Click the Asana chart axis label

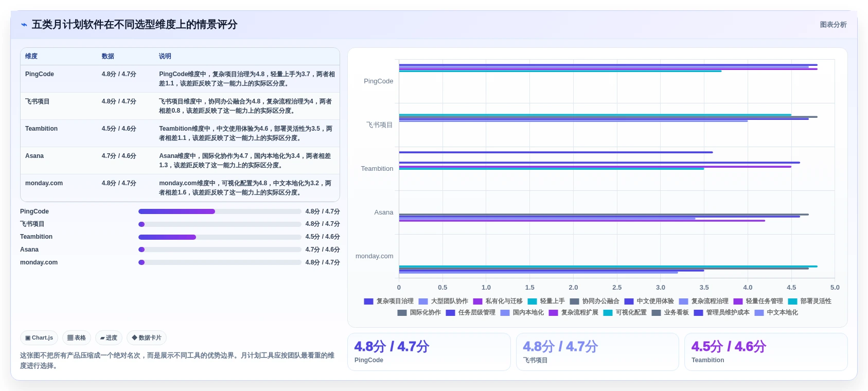coord(384,212)
